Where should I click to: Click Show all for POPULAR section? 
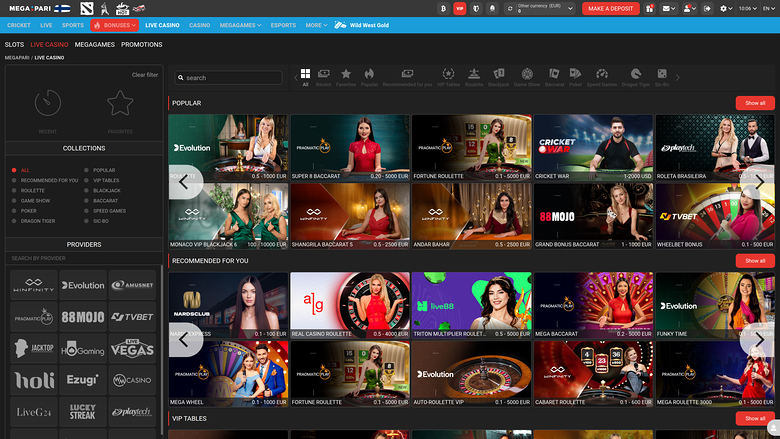pyautogui.click(x=755, y=103)
